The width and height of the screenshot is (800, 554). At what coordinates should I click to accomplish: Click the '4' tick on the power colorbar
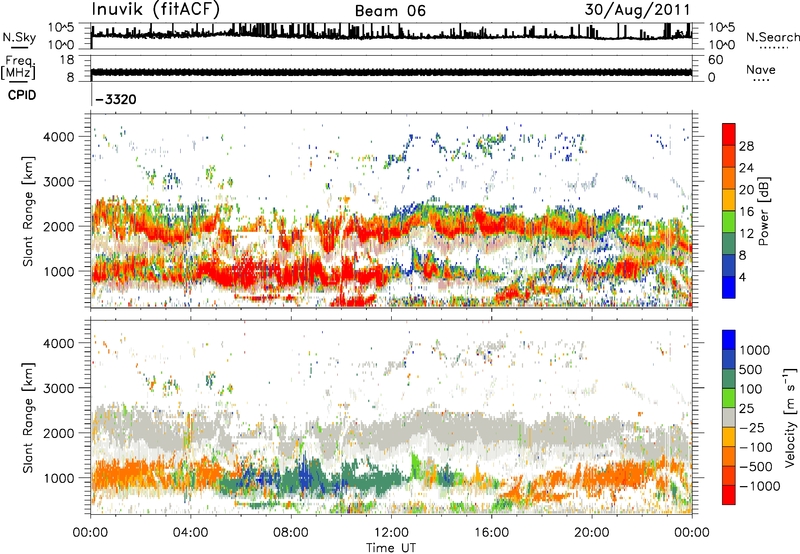click(x=742, y=278)
